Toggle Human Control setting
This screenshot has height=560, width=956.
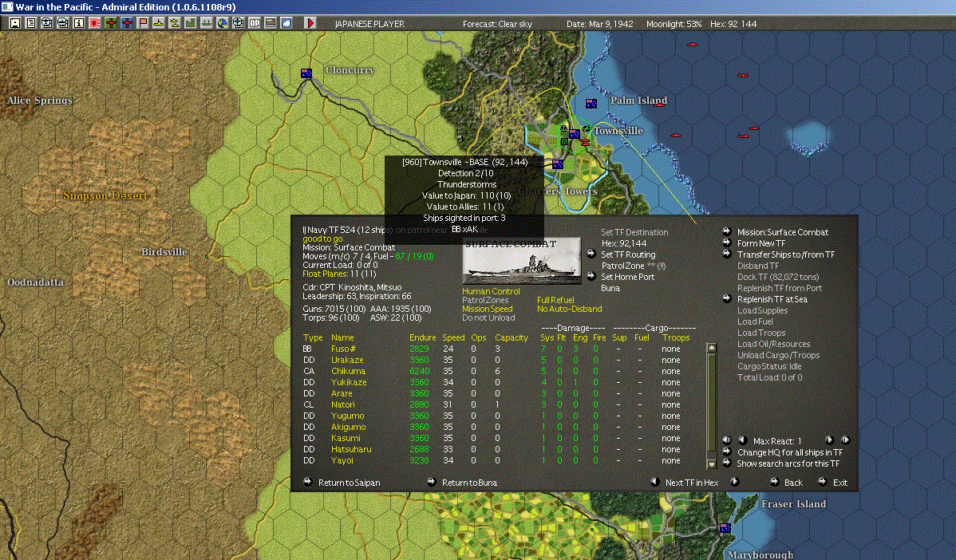pyautogui.click(x=491, y=291)
